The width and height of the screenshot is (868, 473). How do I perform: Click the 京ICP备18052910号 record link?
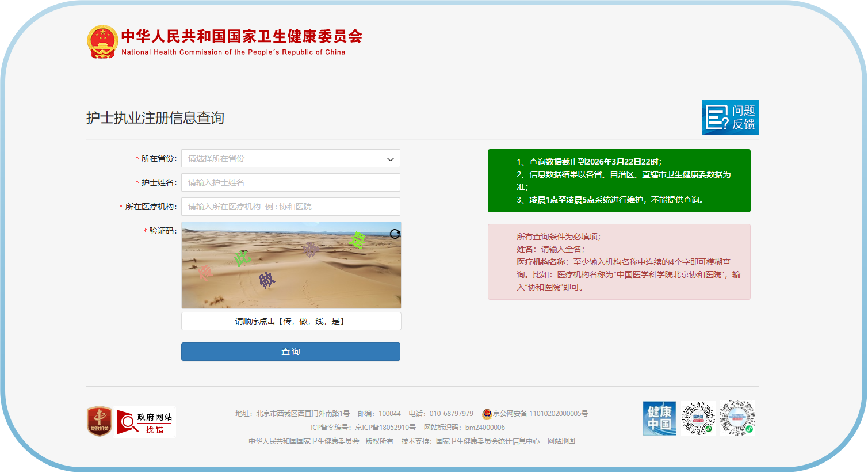pyautogui.click(x=385, y=428)
